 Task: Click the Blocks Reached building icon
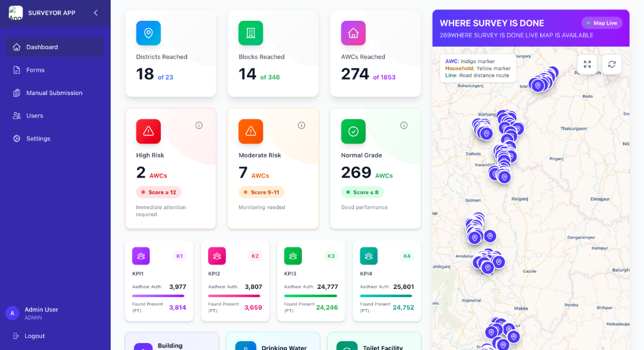[251, 33]
